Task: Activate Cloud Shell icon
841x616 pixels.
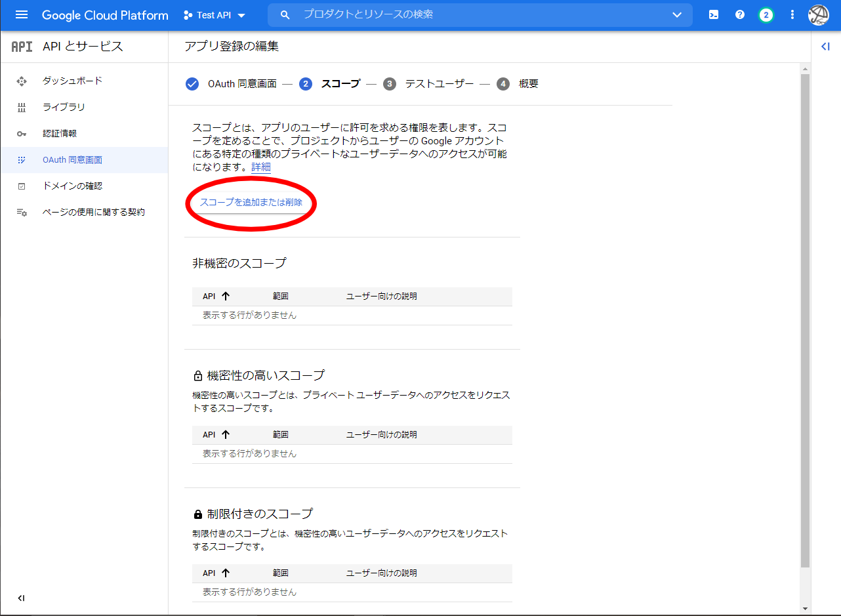Action: [x=714, y=14]
